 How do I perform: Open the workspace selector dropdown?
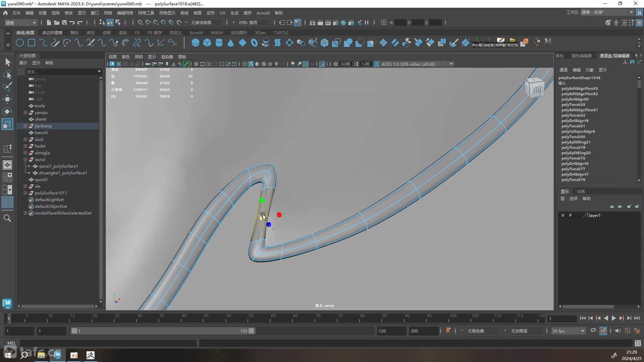(x=607, y=12)
